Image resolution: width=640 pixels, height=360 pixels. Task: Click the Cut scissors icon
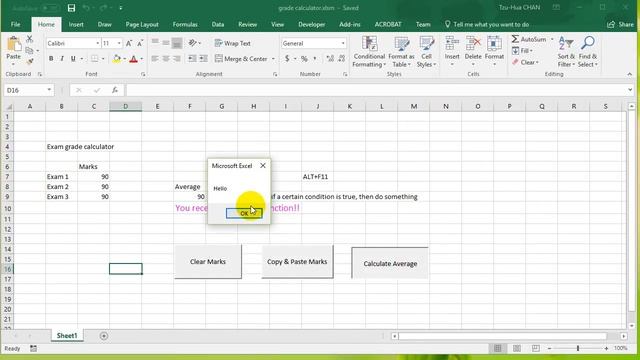[29, 39]
